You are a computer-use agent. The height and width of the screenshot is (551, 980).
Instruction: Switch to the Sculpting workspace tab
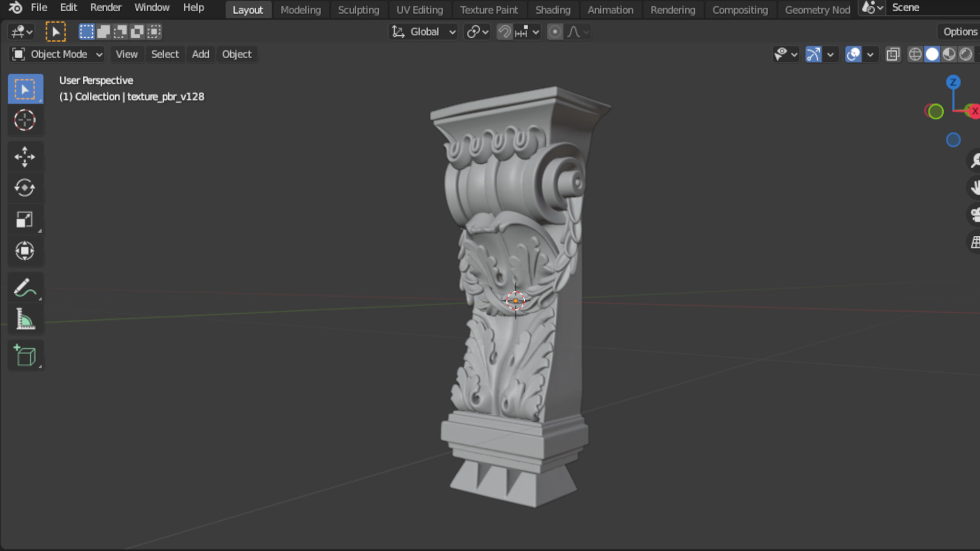pos(358,10)
